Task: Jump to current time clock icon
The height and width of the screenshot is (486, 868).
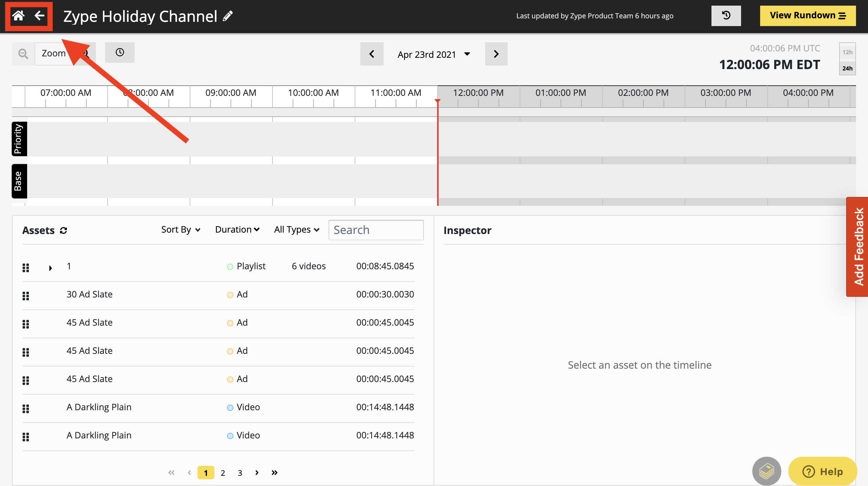Action: (120, 53)
